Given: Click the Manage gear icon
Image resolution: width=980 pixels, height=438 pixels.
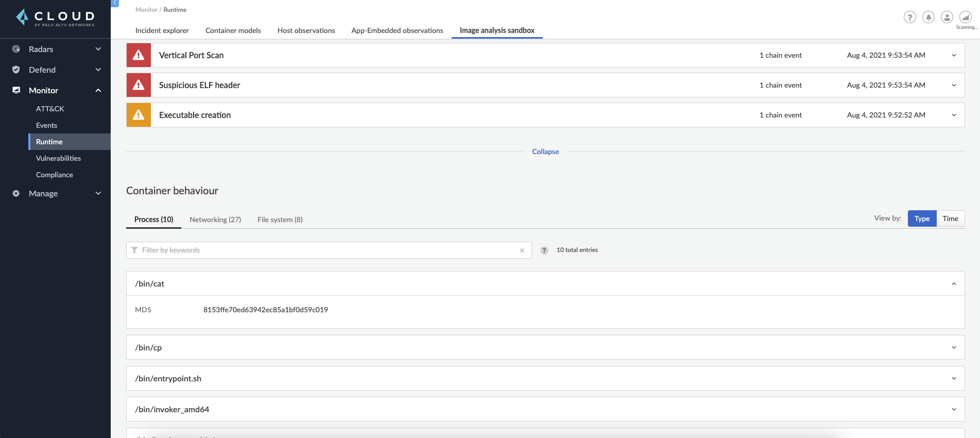Looking at the screenshot, I should click(16, 193).
